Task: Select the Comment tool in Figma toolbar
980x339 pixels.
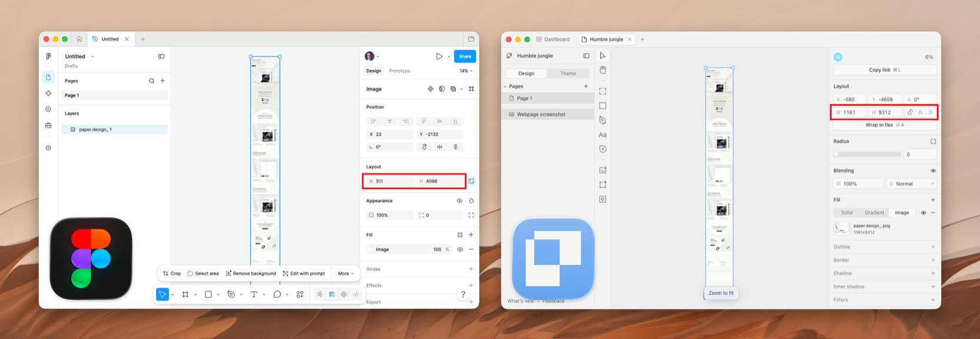Action: pos(277,294)
